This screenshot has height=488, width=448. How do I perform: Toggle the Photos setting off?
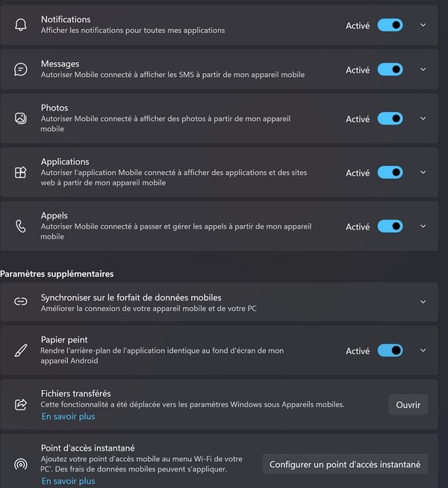[x=391, y=119]
